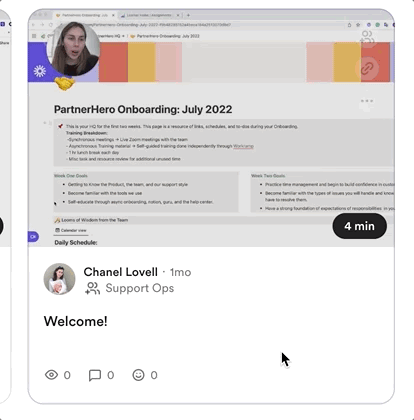Open the Support Ops space link
Screen dimensions: 414x420
140,288
